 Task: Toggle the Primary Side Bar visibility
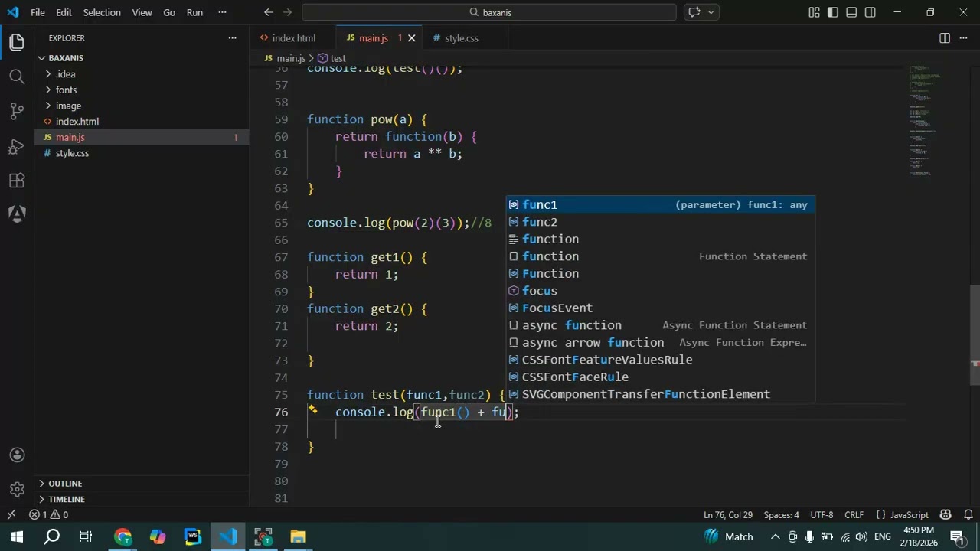(x=832, y=12)
